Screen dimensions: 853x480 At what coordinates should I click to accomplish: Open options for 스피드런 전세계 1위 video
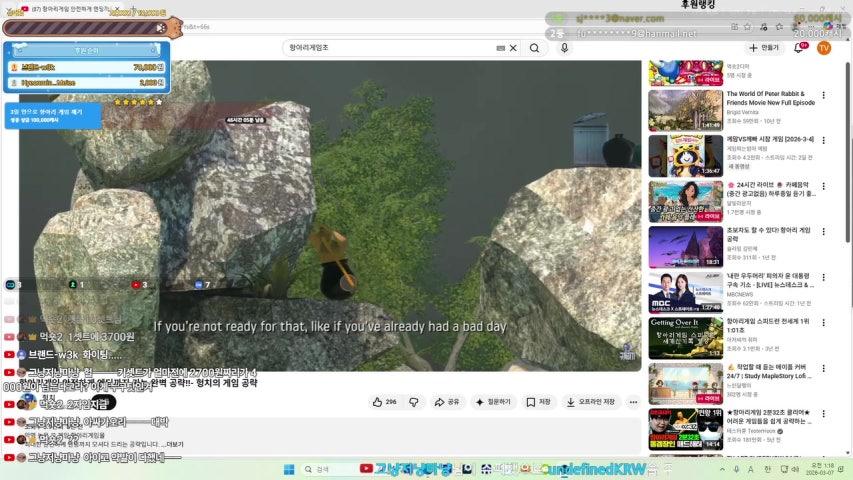point(824,323)
